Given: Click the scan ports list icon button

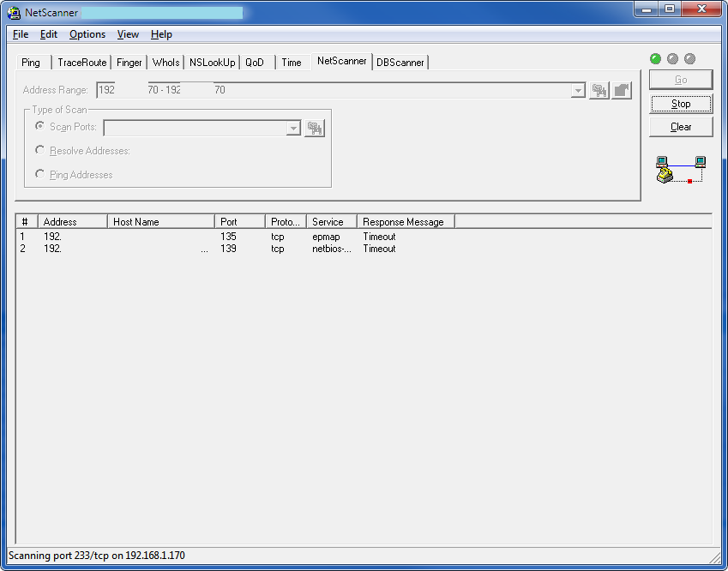Looking at the screenshot, I should coord(315,128).
